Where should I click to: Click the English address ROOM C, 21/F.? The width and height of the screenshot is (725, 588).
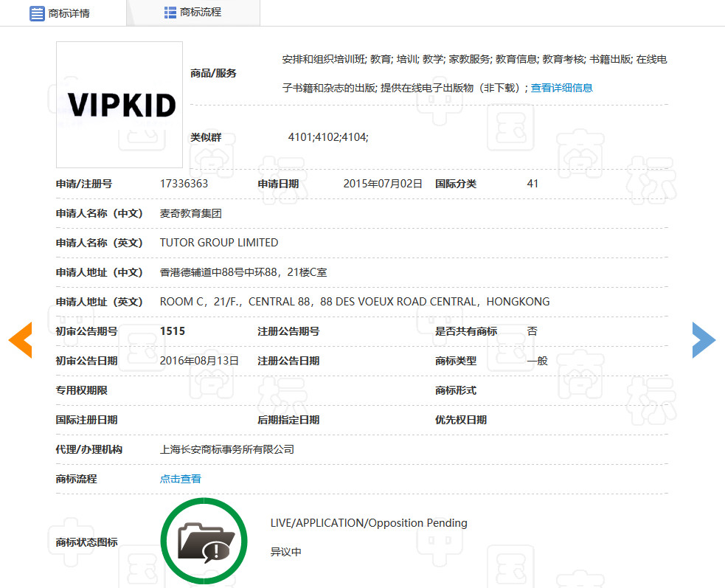(355, 302)
